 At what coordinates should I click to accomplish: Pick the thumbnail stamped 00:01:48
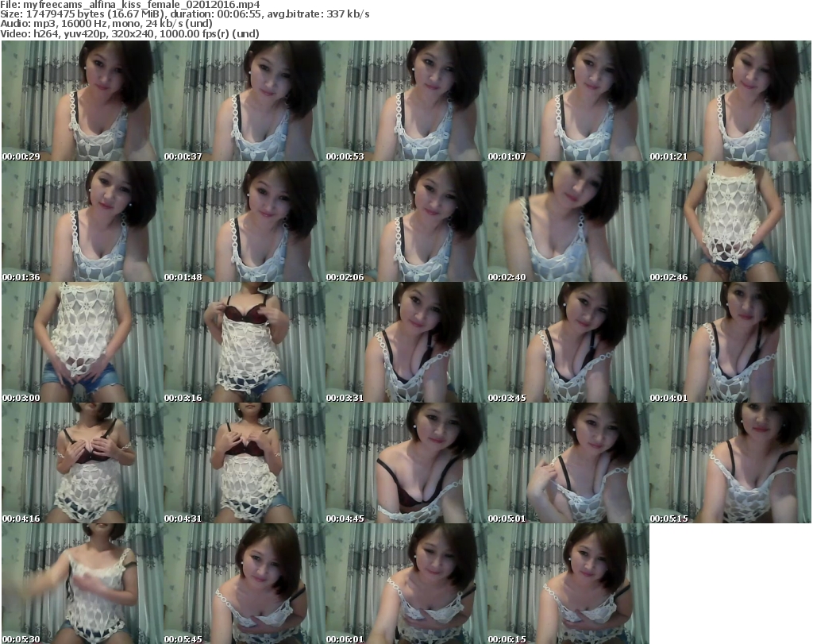(x=245, y=222)
